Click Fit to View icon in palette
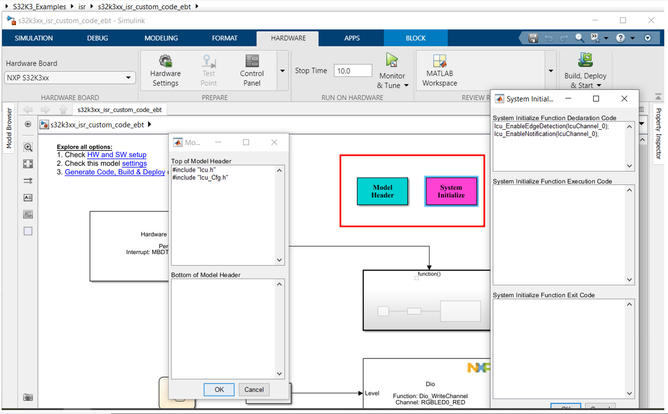The image size is (668, 414). point(28,164)
